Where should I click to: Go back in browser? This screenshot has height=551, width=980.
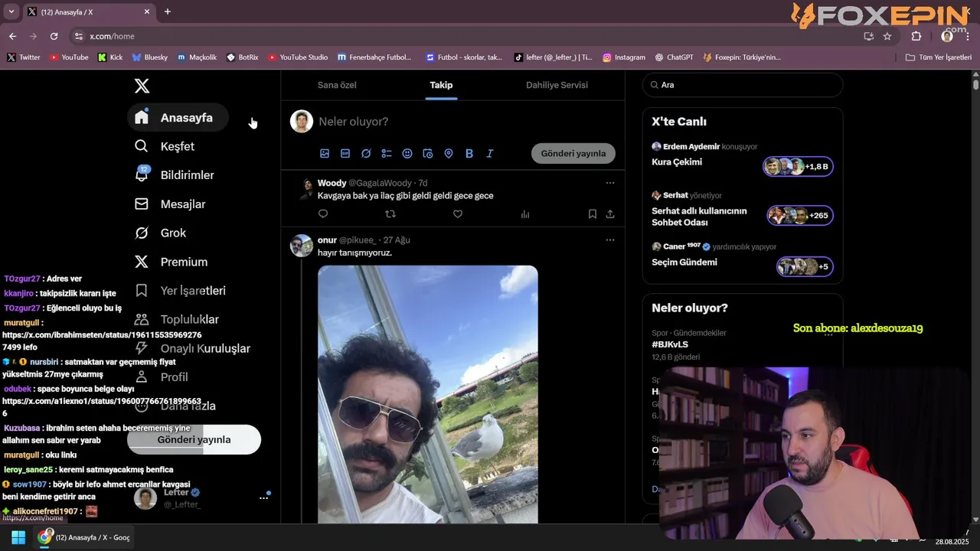12,36
